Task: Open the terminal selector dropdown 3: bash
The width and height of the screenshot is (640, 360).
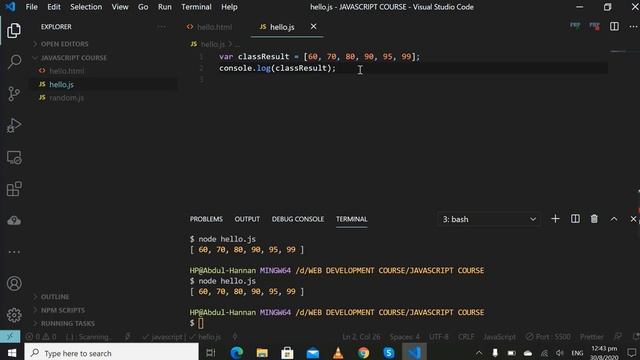Action: coord(489,219)
